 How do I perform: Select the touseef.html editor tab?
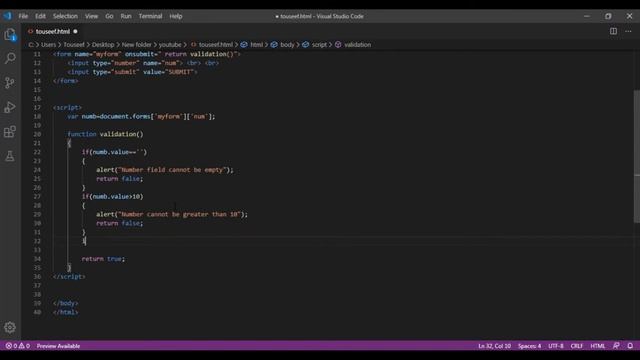click(52, 31)
